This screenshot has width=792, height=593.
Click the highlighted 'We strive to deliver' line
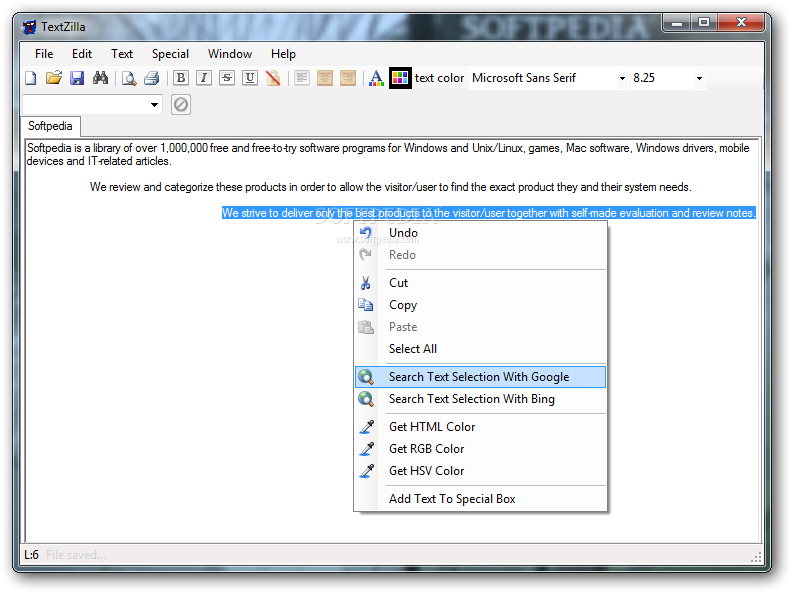[489, 213]
